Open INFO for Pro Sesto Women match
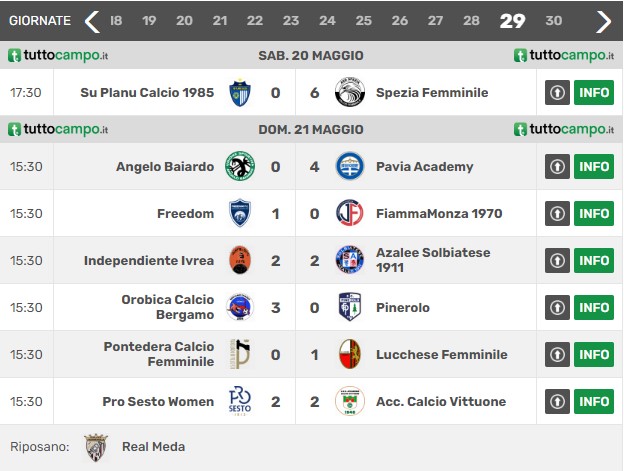The height and width of the screenshot is (471, 624). point(594,401)
